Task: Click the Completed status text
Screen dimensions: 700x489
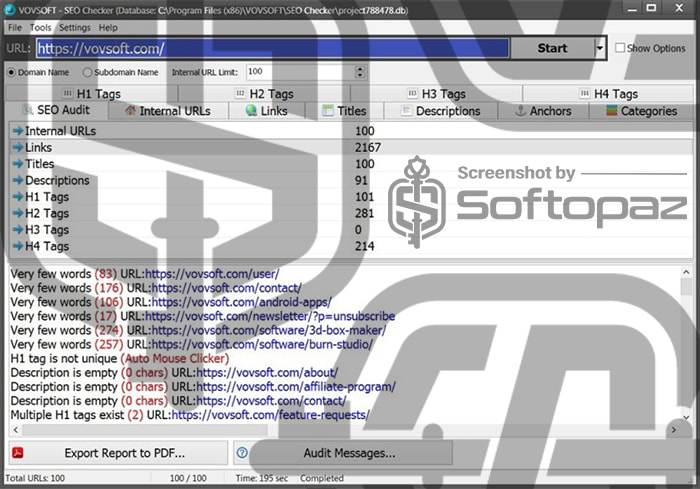Action: [x=321, y=478]
